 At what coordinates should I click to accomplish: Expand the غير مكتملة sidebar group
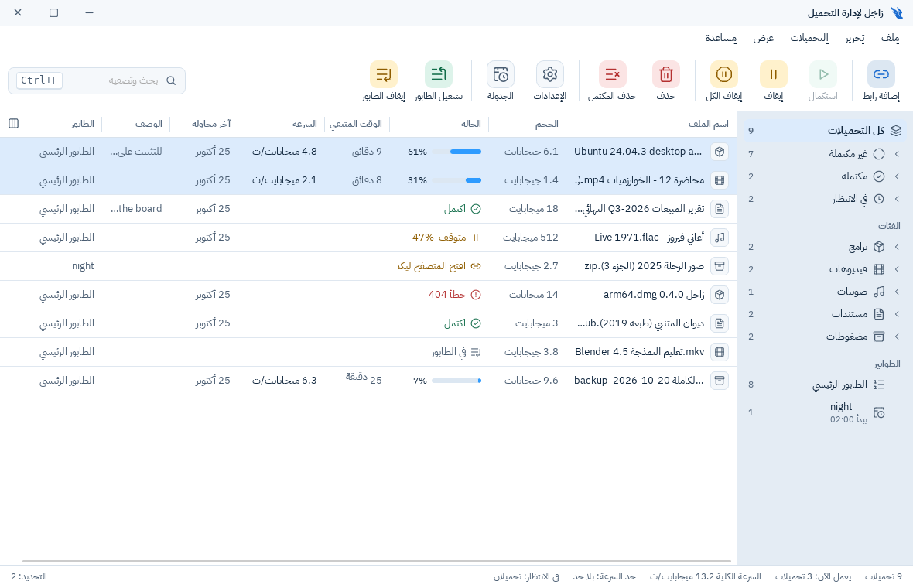click(897, 154)
